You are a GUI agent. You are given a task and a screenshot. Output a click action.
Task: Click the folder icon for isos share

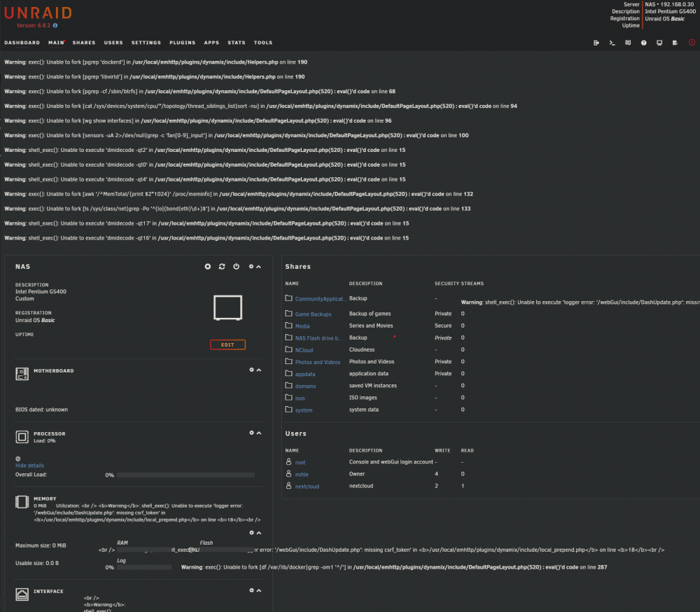pos(289,398)
